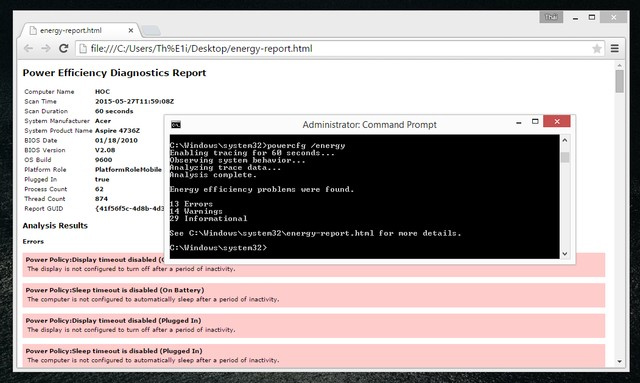This screenshot has height=383, width=640.
Task: Open the Command Prompt system menu icon
Action: 176,125
